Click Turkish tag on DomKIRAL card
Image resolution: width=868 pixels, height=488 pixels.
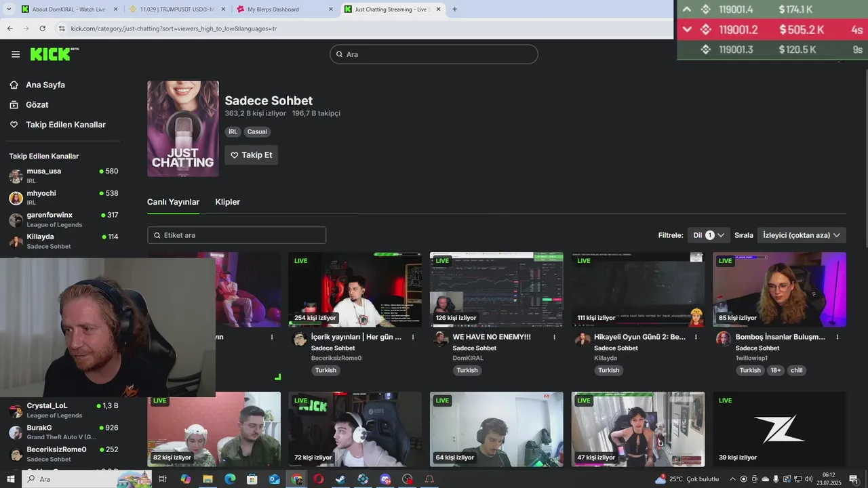tap(467, 371)
